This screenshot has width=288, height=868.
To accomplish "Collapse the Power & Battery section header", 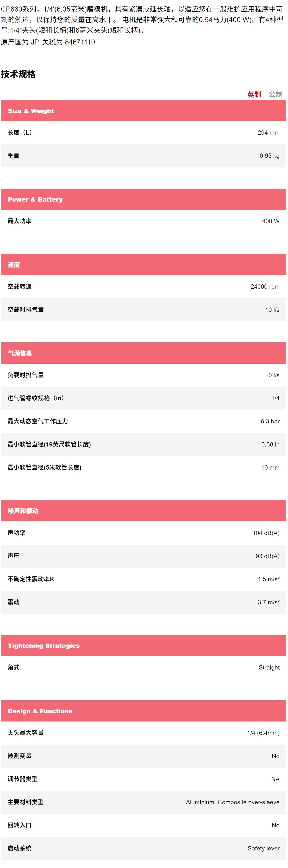I will click(x=144, y=199).
